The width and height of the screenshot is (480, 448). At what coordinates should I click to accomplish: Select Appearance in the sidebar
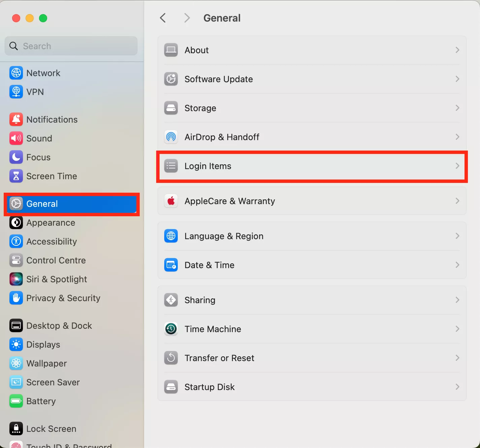pos(50,223)
